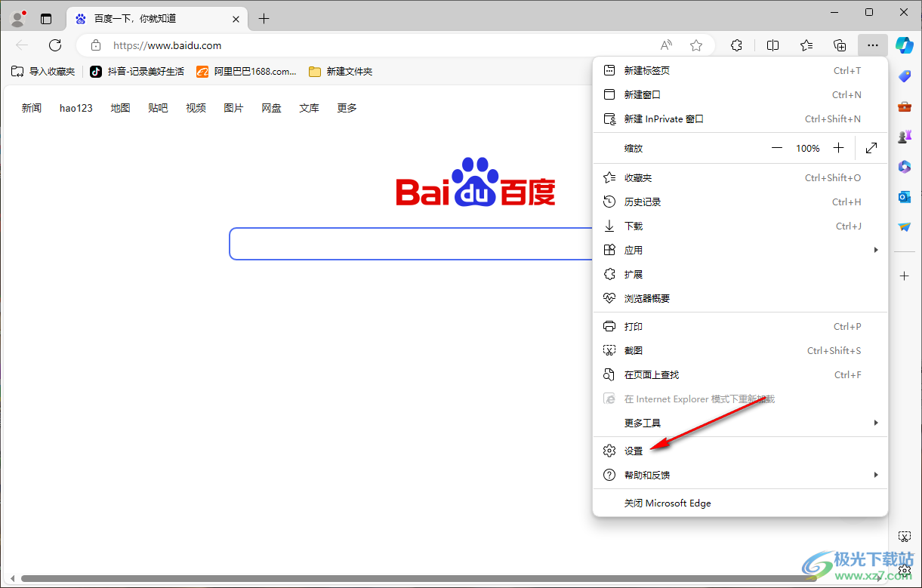The width and height of the screenshot is (922, 588).
Task: Refresh the current page
Action: (55, 45)
